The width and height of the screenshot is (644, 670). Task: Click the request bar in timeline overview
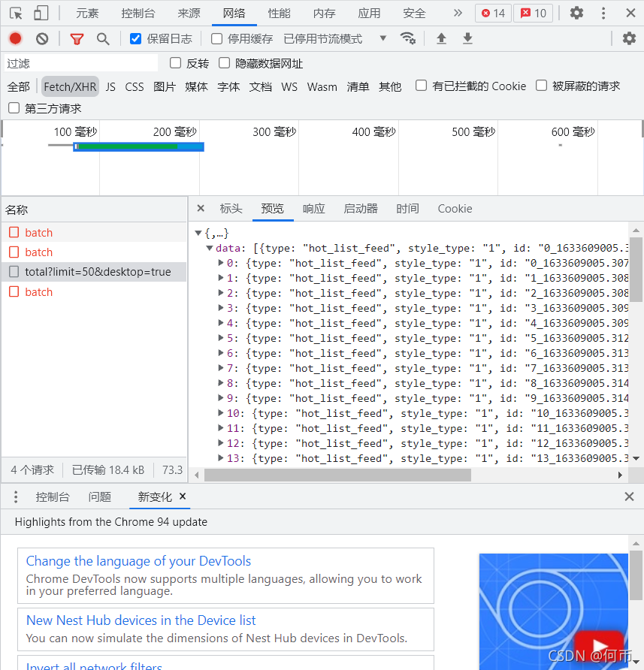tap(138, 147)
